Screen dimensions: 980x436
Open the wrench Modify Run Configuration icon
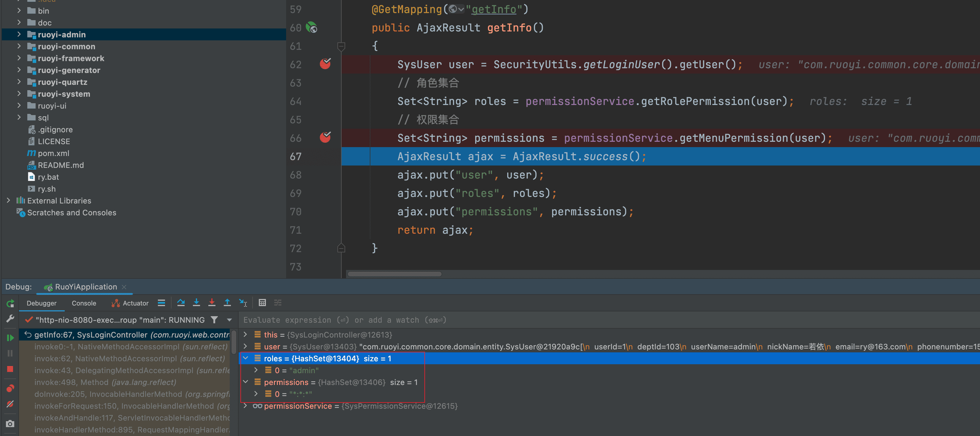click(x=10, y=319)
